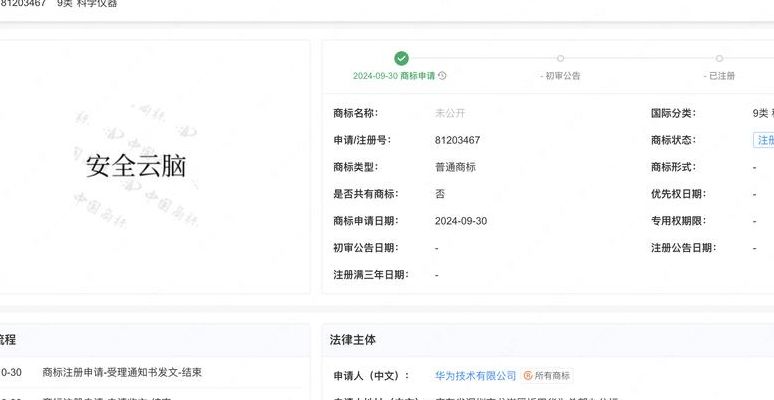Click the 法律主体 section heading
Image resolution: width=774 pixels, height=400 pixels.
(x=353, y=340)
